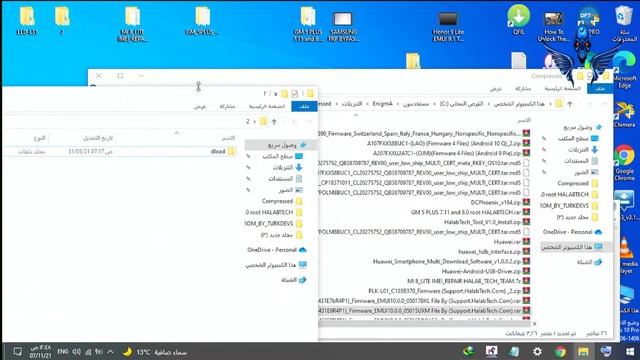Open الصفحة الرئيسية tab in front window

[267, 106]
